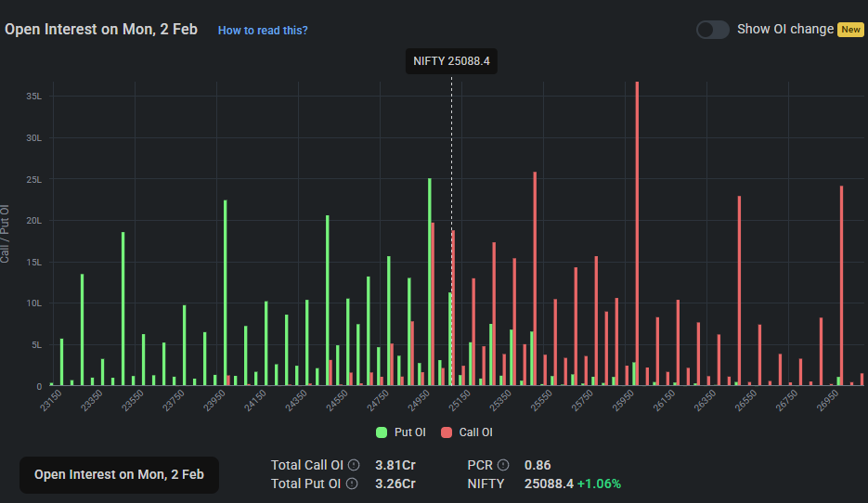Enable the Show OI change switch
868x503 pixels.
point(713,30)
